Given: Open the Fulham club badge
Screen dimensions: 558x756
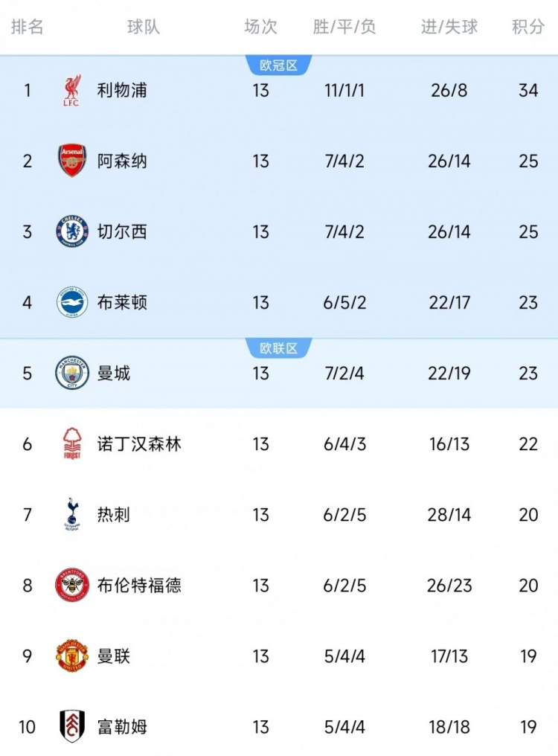Looking at the screenshot, I should coord(72,726).
